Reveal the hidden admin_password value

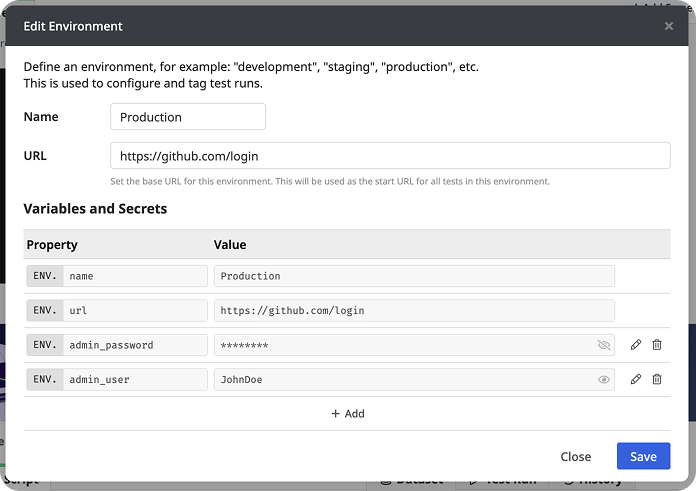(603, 345)
